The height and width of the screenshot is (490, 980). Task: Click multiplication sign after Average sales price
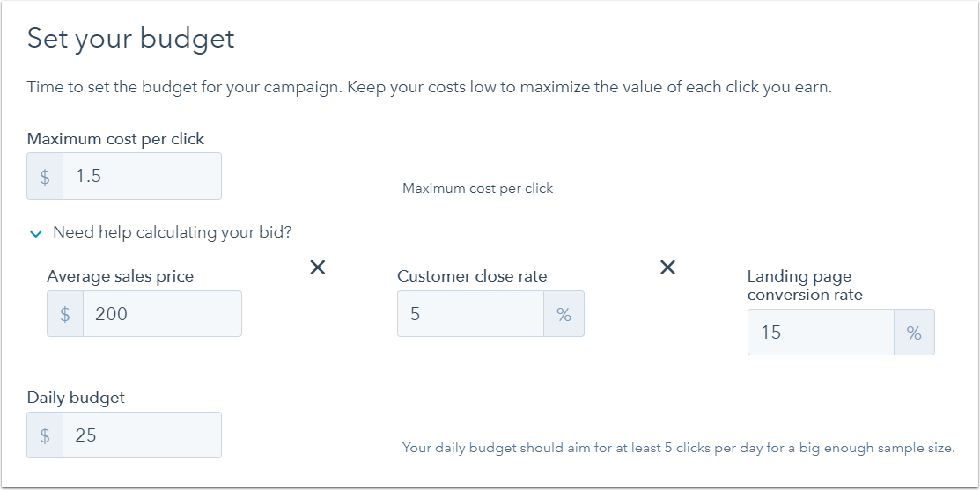coord(318,267)
